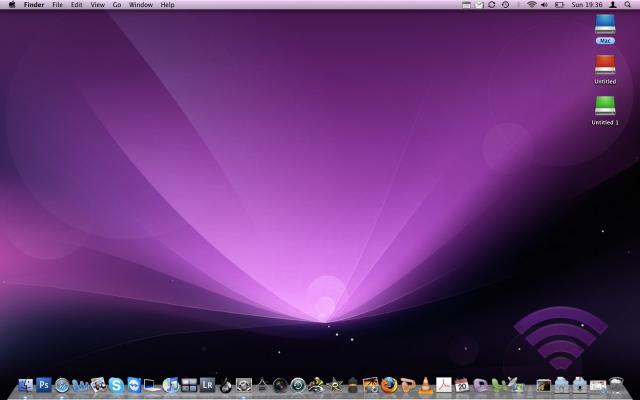Launch VLC traffic cone icon
The height and width of the screenshot is (400, 640).
(x=426, y=385)
